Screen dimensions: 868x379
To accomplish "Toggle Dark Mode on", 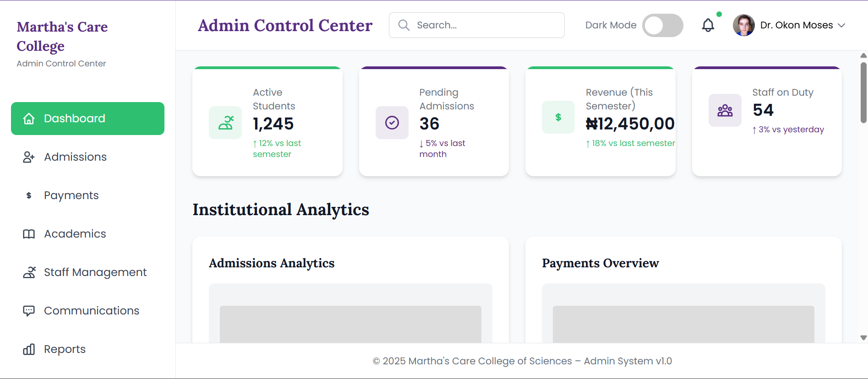I will coord(663,25).
